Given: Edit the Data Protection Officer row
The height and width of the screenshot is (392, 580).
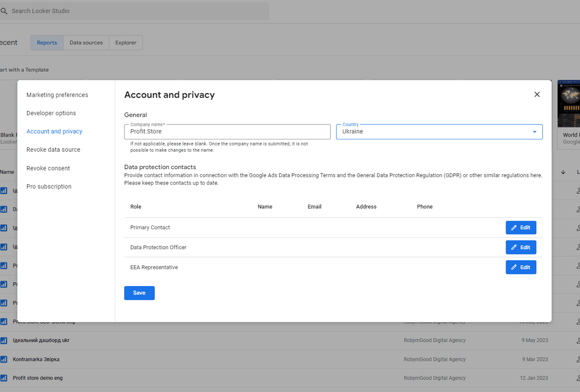Looking at the screenshot, I should pos(521,248).
